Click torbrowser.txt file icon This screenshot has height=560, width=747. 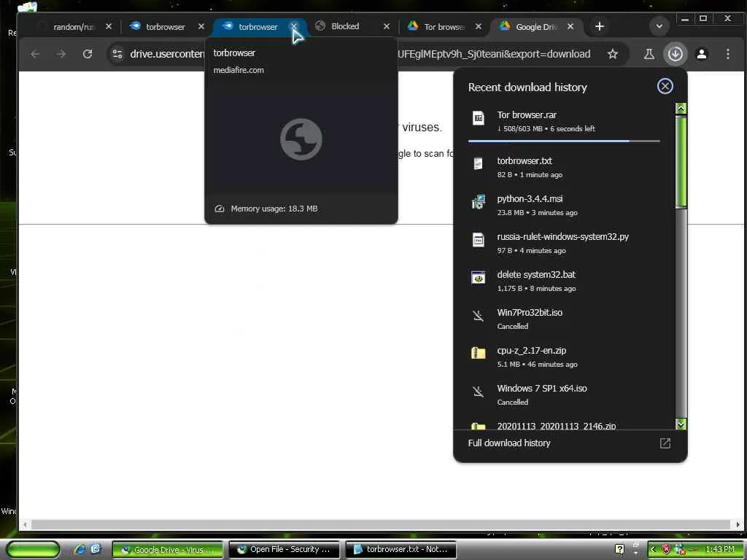[x=479, y=164]
